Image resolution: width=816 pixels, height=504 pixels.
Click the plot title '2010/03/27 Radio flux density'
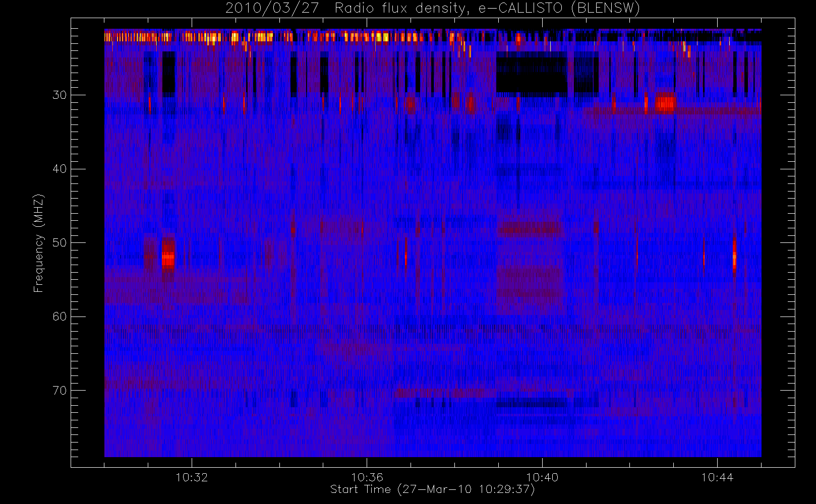pos(433,9)
